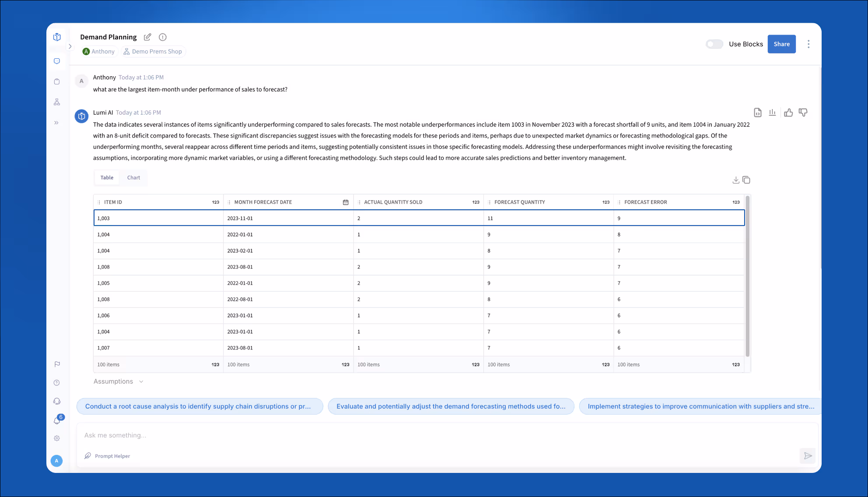Expand the left sidebar with chevron arrow

click(70, 46)
